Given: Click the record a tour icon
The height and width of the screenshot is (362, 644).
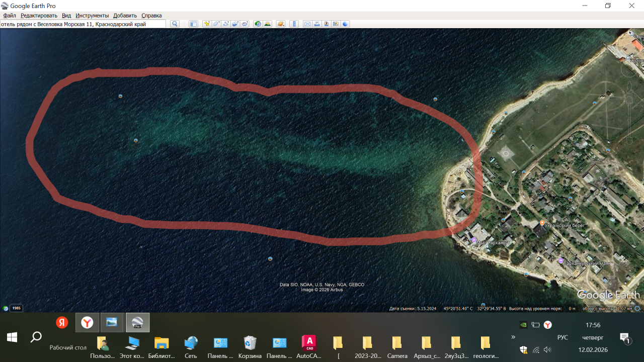Looking at the screenshot, I should point(245,24).
